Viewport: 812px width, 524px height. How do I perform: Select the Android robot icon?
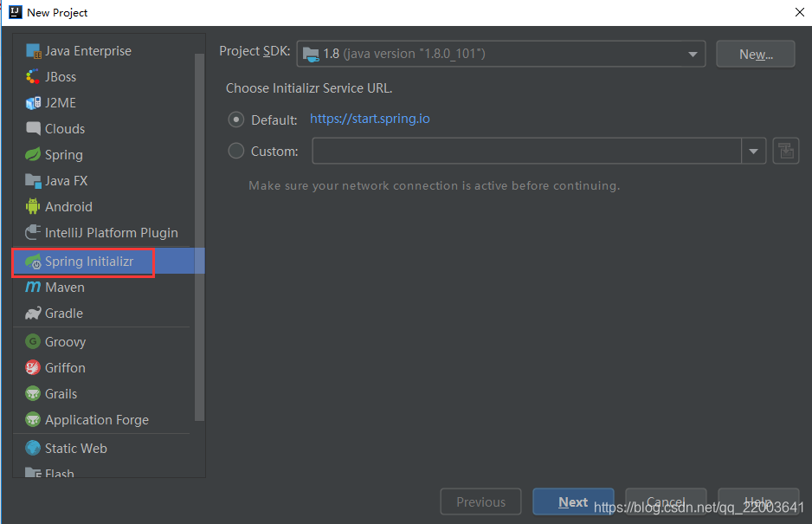pos(33,206)
